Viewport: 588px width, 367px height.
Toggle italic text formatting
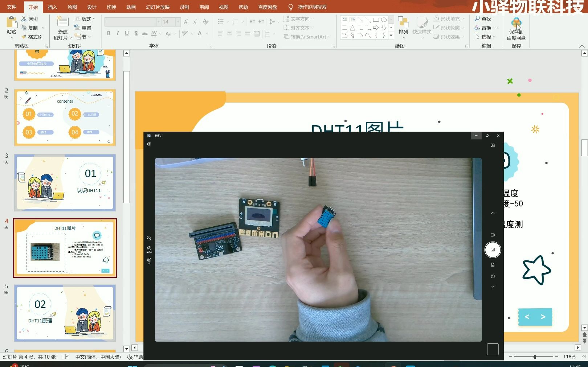118,34
